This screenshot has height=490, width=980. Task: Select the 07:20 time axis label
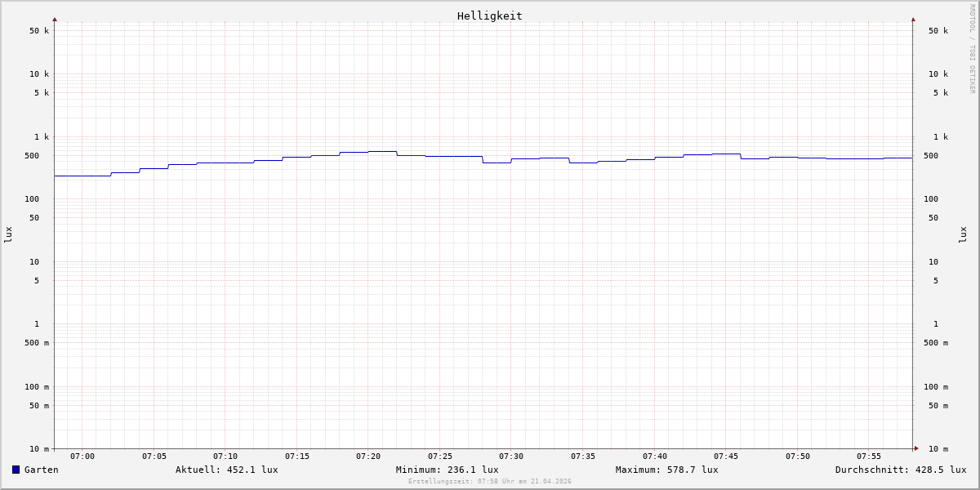(368, 457)
